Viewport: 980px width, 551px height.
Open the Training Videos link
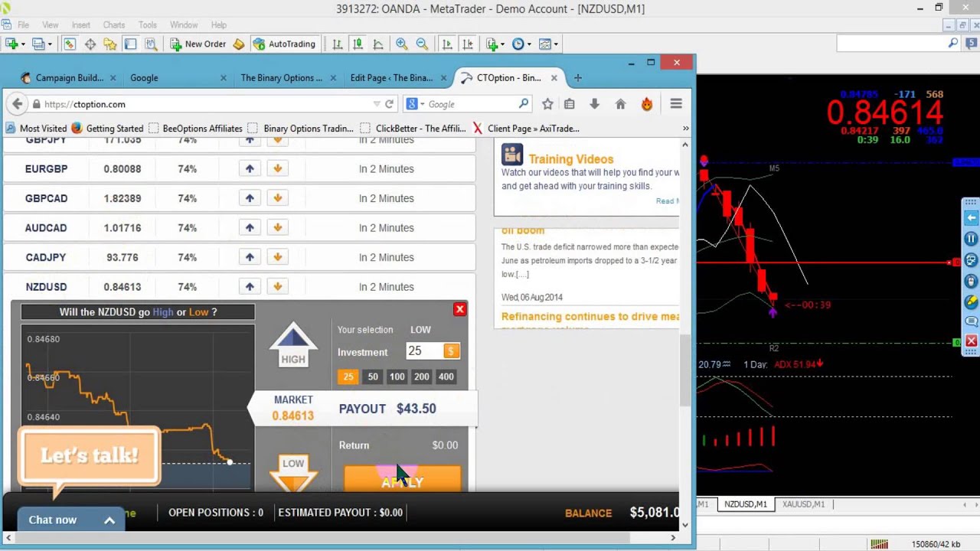tap(571, 159)
